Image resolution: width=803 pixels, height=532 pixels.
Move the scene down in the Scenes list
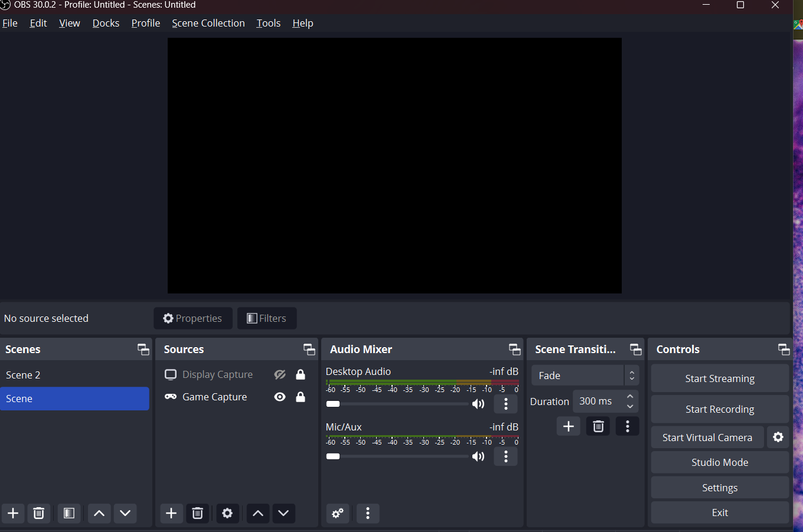point(125,513)
